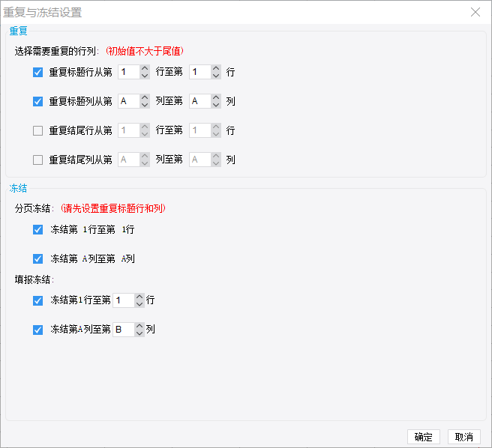The width and height of the screenshot is (492, 448).
Task: Toggle 分页冻结 冻结第1行至第1行 checkbox
Action: [x=37, y=230]
